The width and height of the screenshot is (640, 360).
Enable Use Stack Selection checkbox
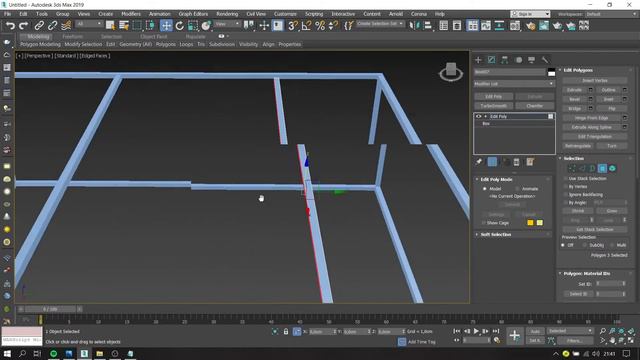(566, 178)
